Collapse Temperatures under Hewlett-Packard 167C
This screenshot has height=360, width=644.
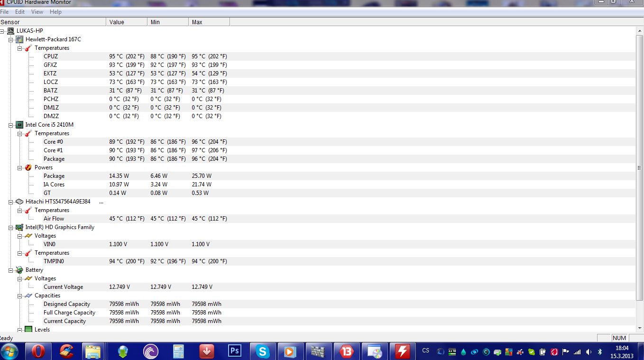20,48
